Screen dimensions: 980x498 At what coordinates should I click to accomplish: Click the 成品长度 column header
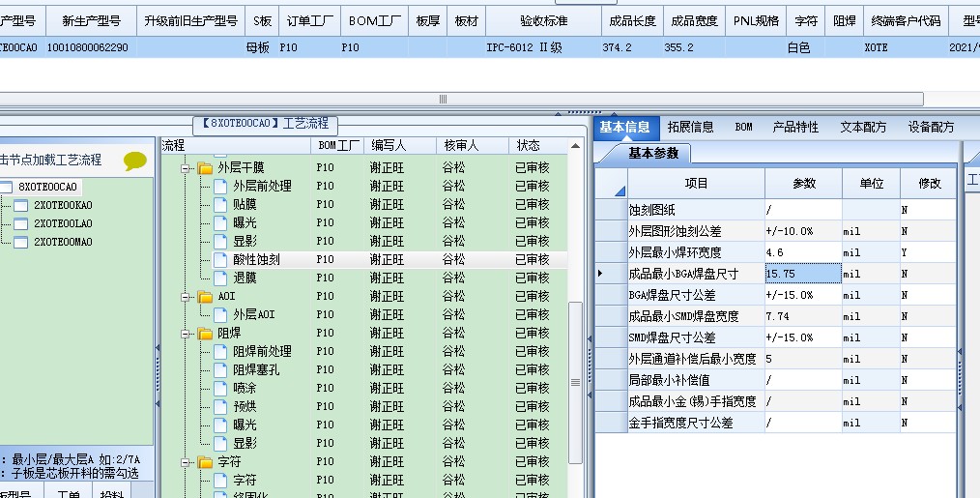coord(632,21)
